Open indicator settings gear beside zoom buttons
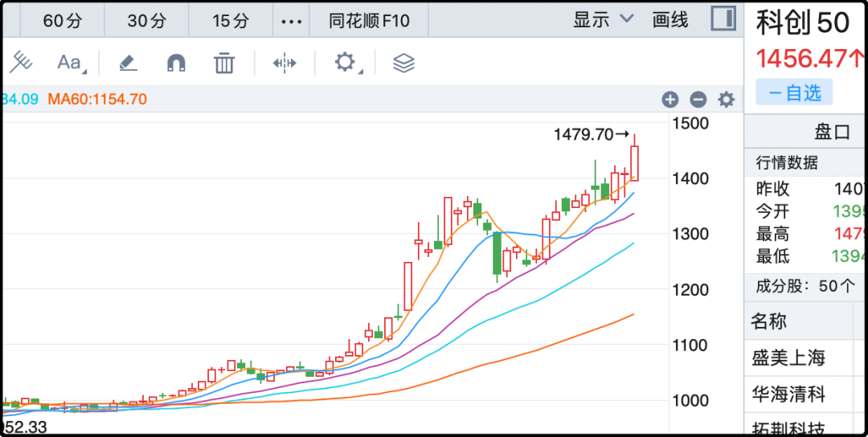Screen dimensions: 868x437 726,100
